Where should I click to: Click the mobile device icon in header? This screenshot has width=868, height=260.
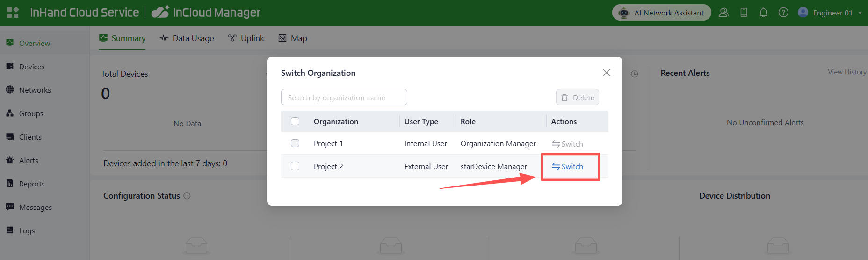tap(744, 13)
